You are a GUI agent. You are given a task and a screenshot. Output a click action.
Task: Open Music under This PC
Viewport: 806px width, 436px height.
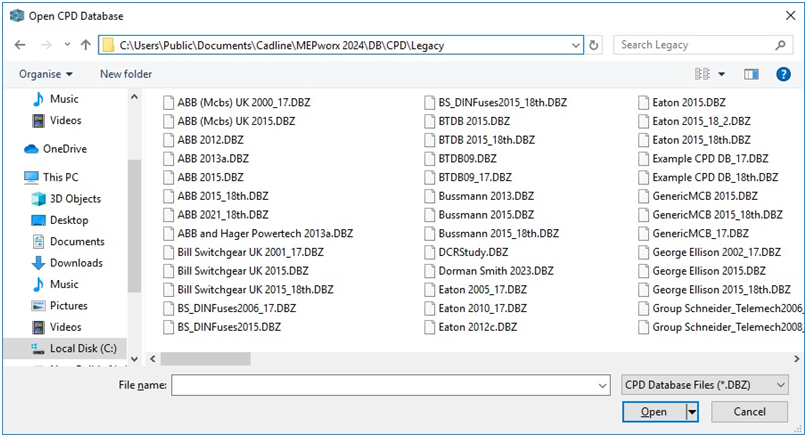(x=56, y=284)
